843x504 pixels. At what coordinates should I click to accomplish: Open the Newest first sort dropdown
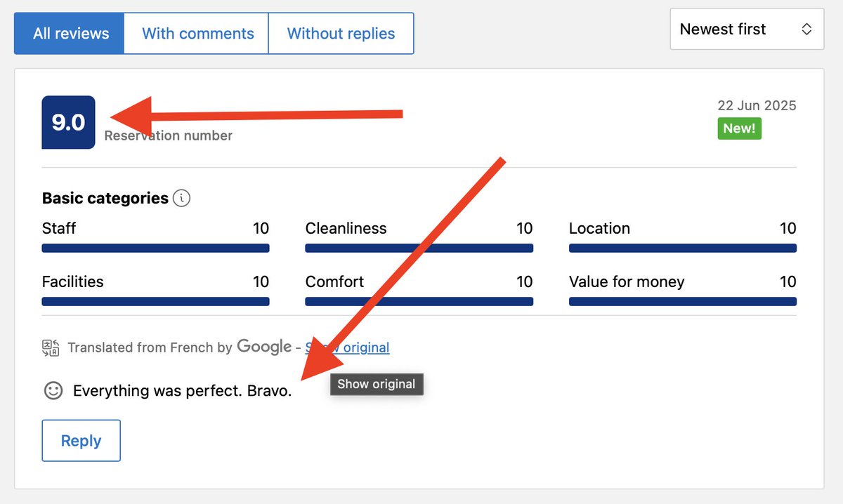747,29
